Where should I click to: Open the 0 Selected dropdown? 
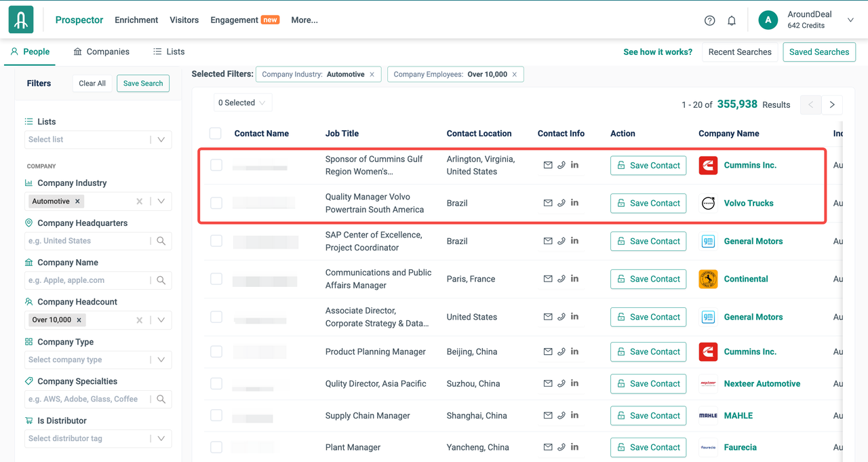pyautogui.click(x=243, y=103)
